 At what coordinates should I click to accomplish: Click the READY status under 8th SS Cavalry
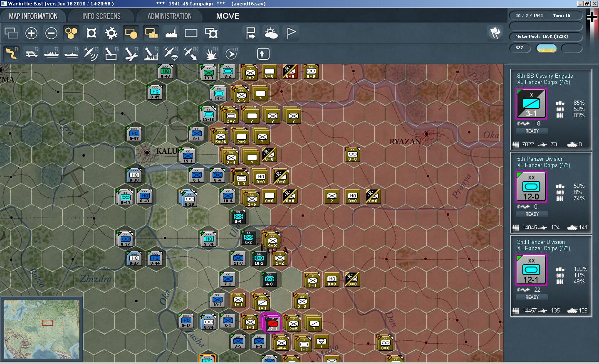point(532,131)
